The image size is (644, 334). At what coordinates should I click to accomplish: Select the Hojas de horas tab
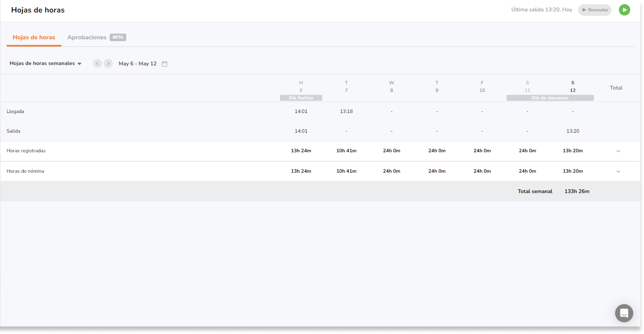coord(34,37)
